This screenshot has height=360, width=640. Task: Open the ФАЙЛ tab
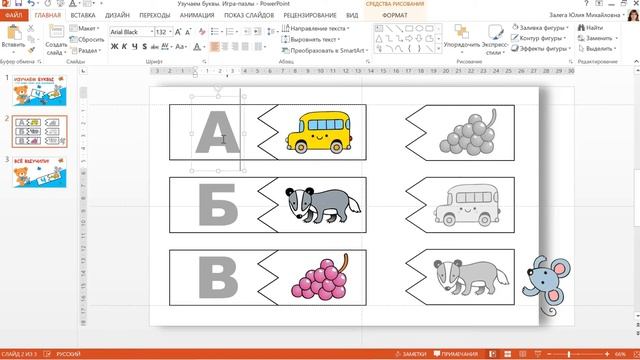tap(14, 15)
